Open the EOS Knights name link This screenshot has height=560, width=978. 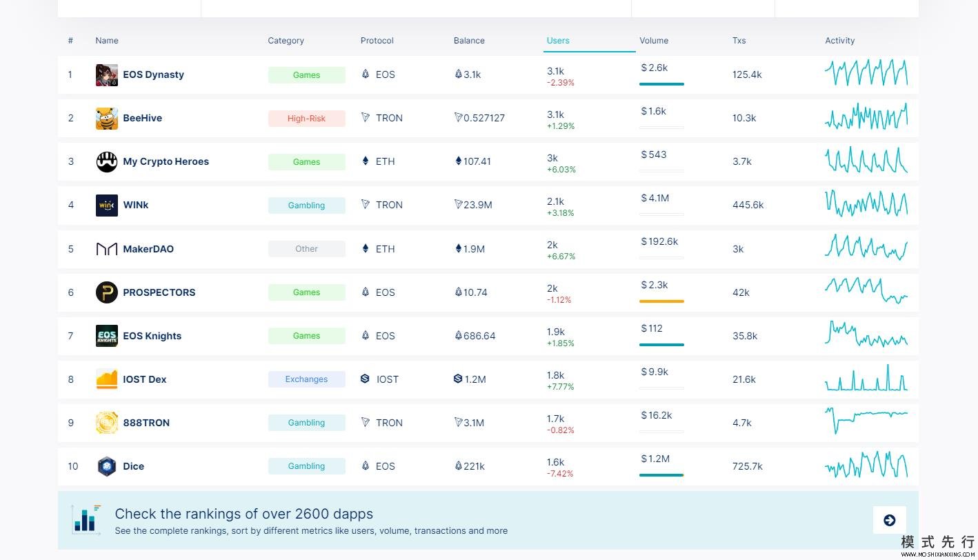click(152, 336)
